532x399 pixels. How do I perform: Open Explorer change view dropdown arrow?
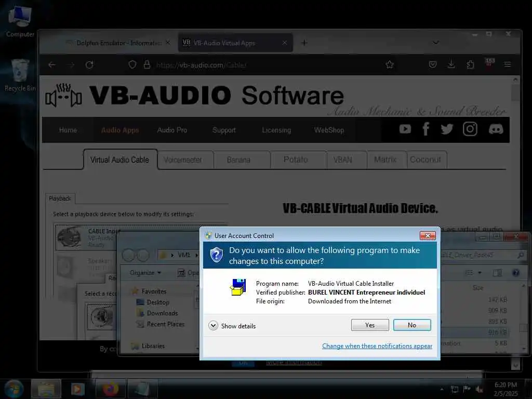coord(480,272)
